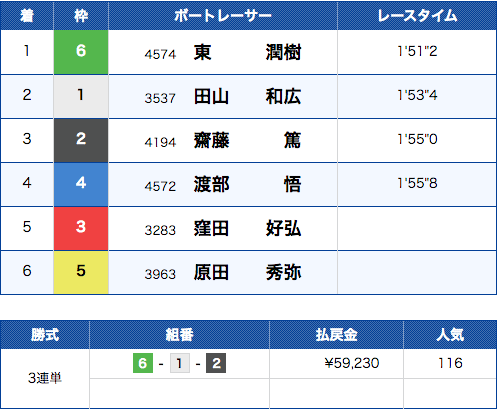Image resolution: width=498 pixels, height=409 pixels.
Task: Click the ¥59,230 payout amount
Action: click(x=352, y=363)
